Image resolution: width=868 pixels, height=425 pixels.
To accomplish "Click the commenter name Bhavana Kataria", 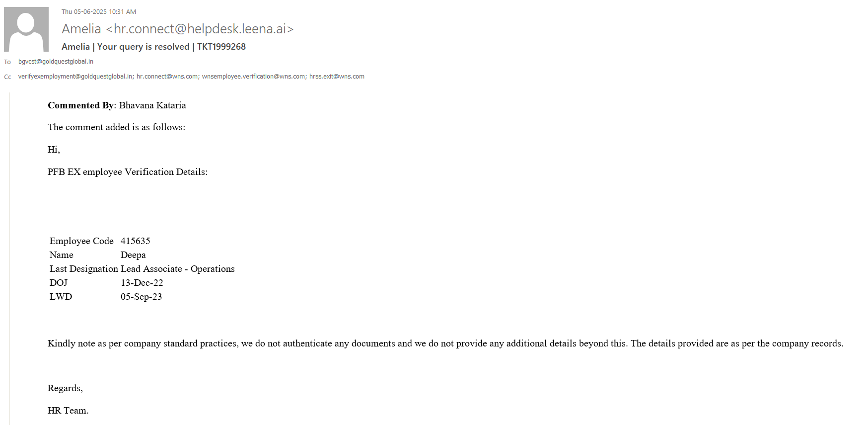I will tap(152, 105).
